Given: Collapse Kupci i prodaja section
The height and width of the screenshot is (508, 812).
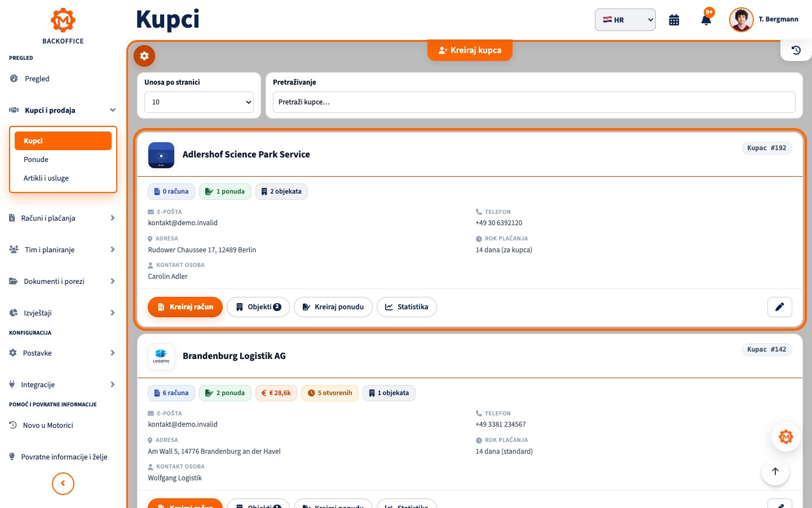Looking at the screenshot, I should (x=63, y=110).
